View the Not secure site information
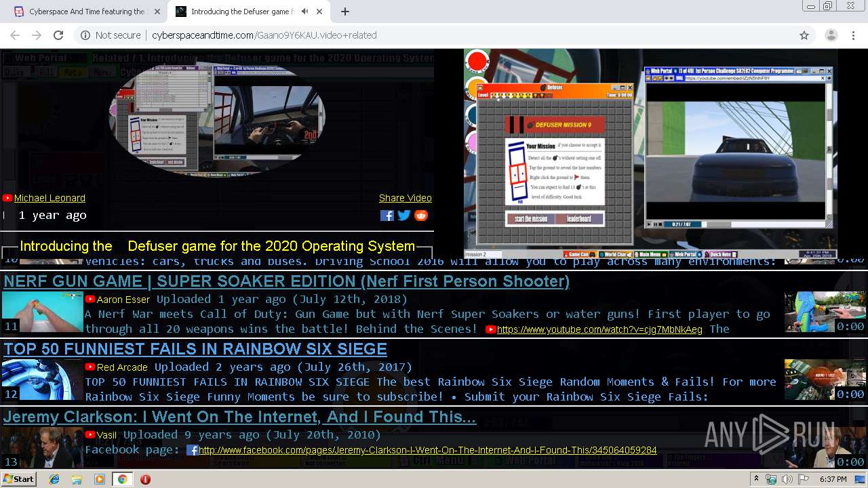The image size is (868, 488). (111, 35)
